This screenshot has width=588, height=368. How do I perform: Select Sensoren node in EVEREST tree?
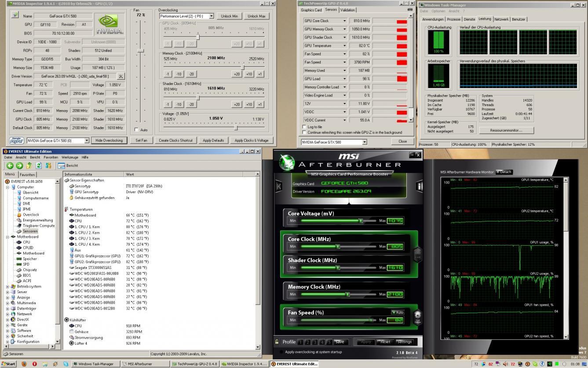[x=30, y=231]
